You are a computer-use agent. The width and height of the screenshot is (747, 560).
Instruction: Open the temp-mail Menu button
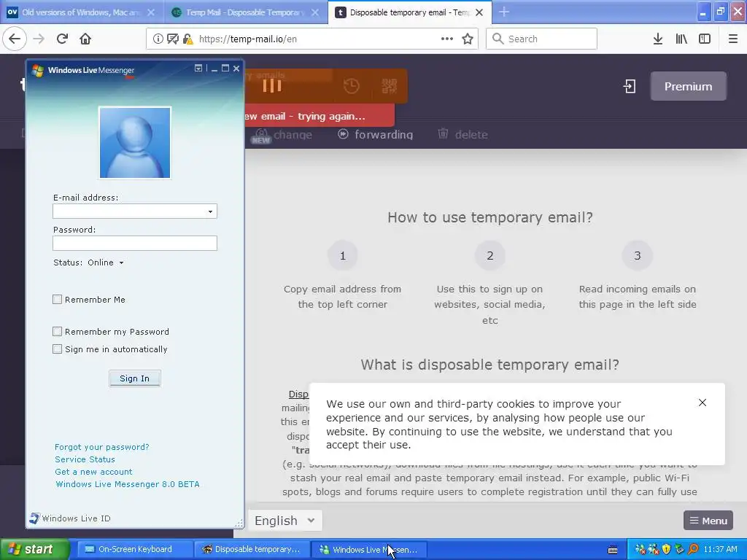tap(708, 521)
